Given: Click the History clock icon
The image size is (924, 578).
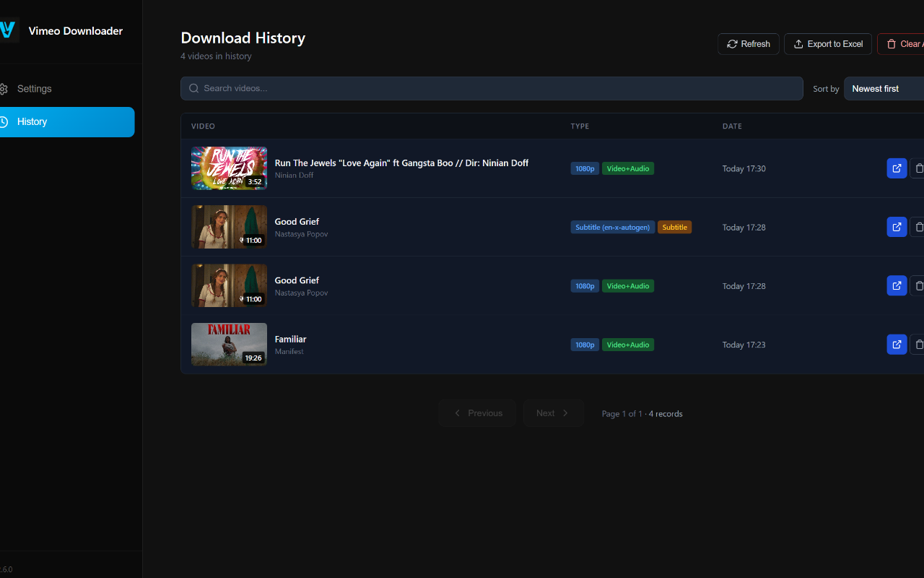Looking at the screenshot, I should (x=4, y=121).
